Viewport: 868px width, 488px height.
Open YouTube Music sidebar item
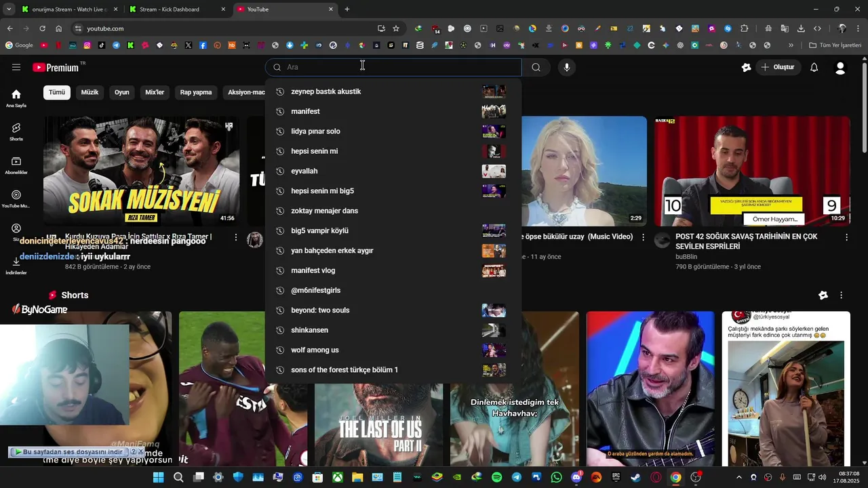pos(16,199)
